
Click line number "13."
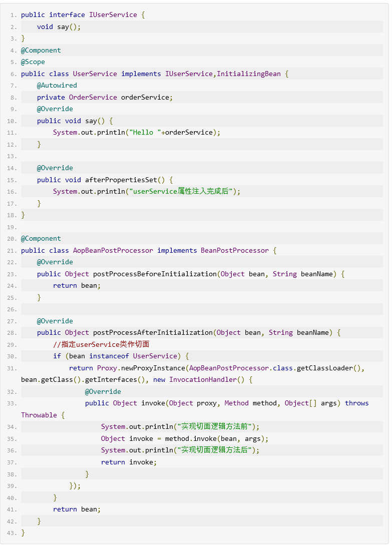coord(12,156)
